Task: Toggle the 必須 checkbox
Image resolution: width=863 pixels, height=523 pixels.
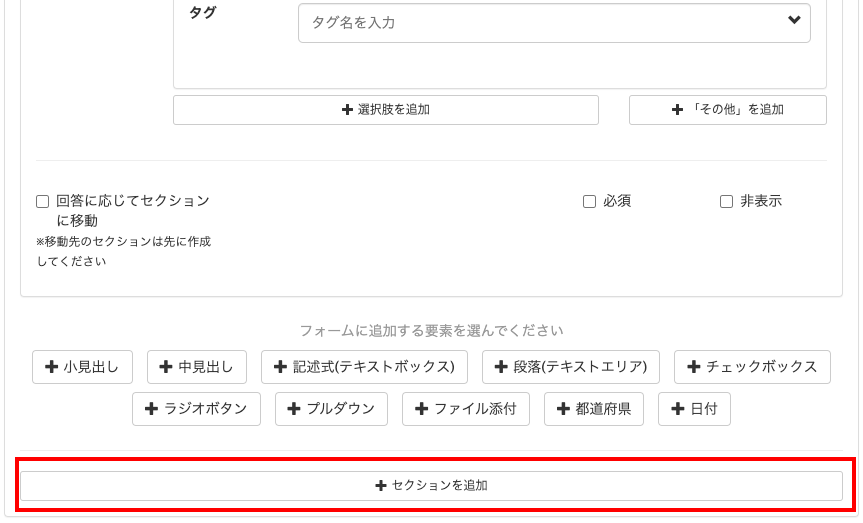Action: (589, 201)
